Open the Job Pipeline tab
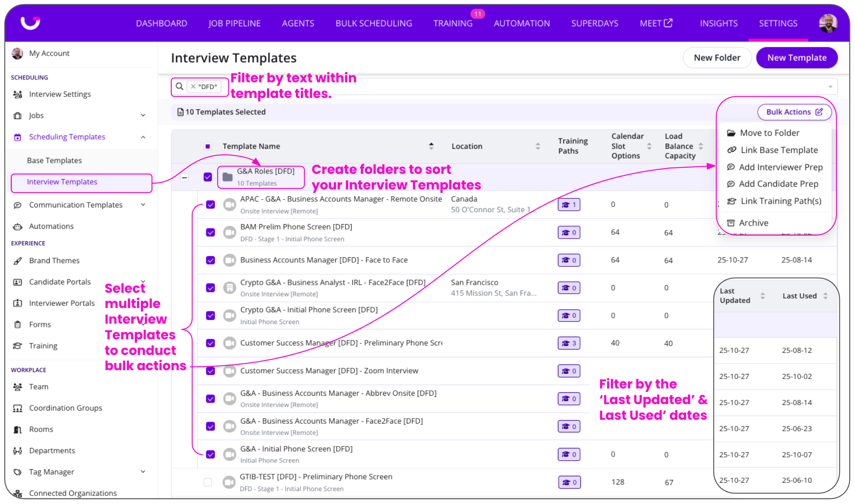Image resolution: width=855 pixels, height=504 pixels. (x=234, y=24)
